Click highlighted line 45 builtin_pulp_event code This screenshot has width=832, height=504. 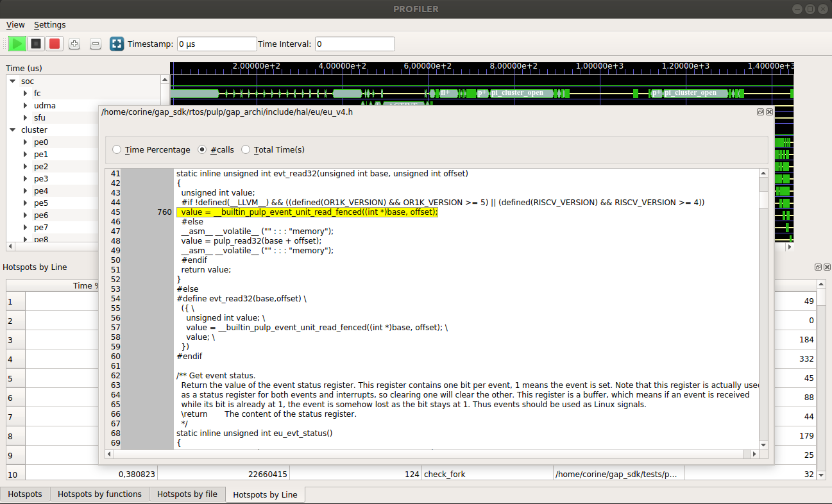[307, 212]
